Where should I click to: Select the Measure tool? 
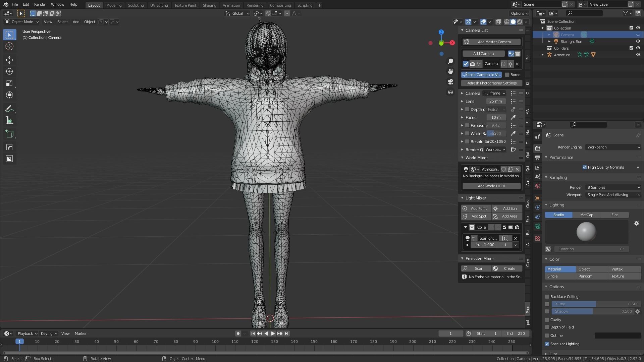(9, 121)
